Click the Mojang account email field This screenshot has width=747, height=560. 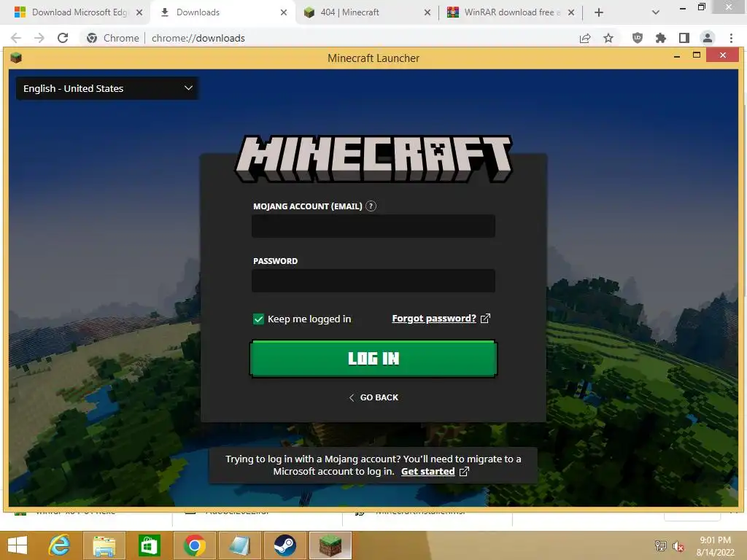373,226
